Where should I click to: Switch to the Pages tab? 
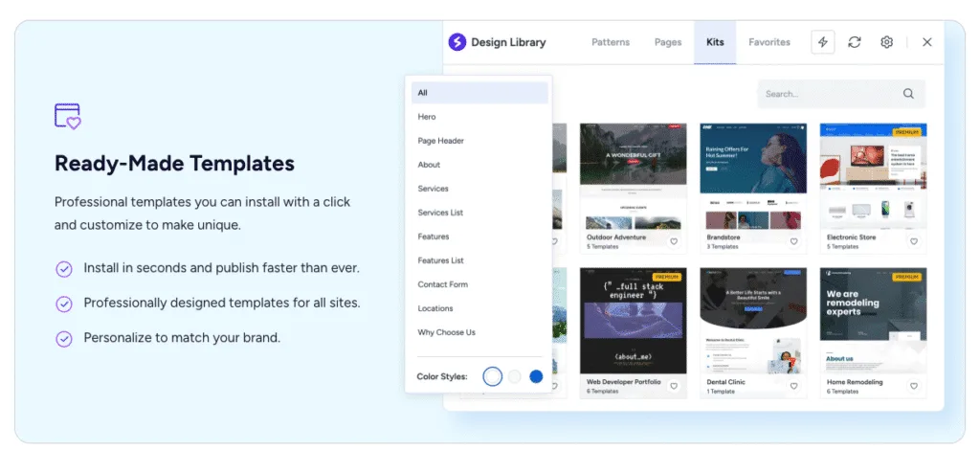pos(667,42)
